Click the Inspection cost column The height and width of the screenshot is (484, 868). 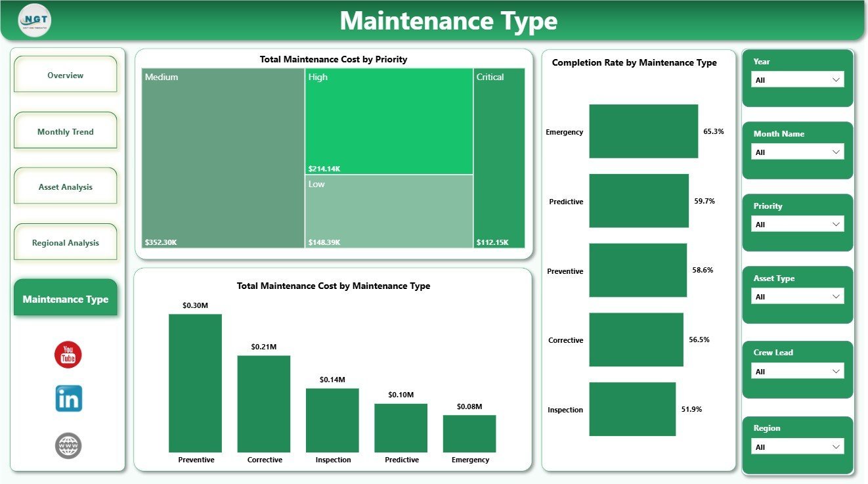pos(332,420)
